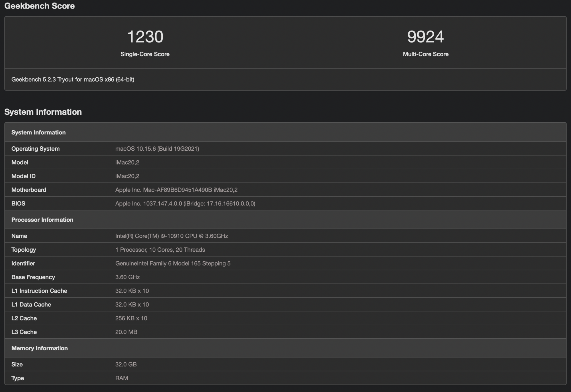Click the Single-Core Score value 1230
This screenshot has height=392, width=571.
pos(145,37)
